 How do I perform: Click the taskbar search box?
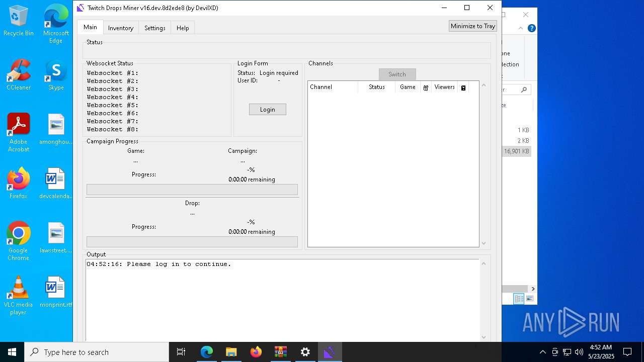(97, 352)
